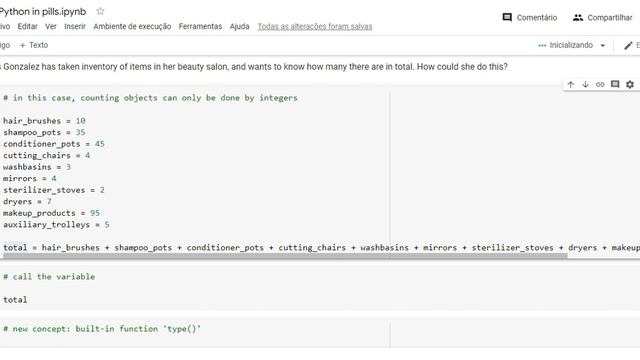Screen dimensions: 640x360
Task: Add a text cell with + Texto
Action: click(34, 45)
